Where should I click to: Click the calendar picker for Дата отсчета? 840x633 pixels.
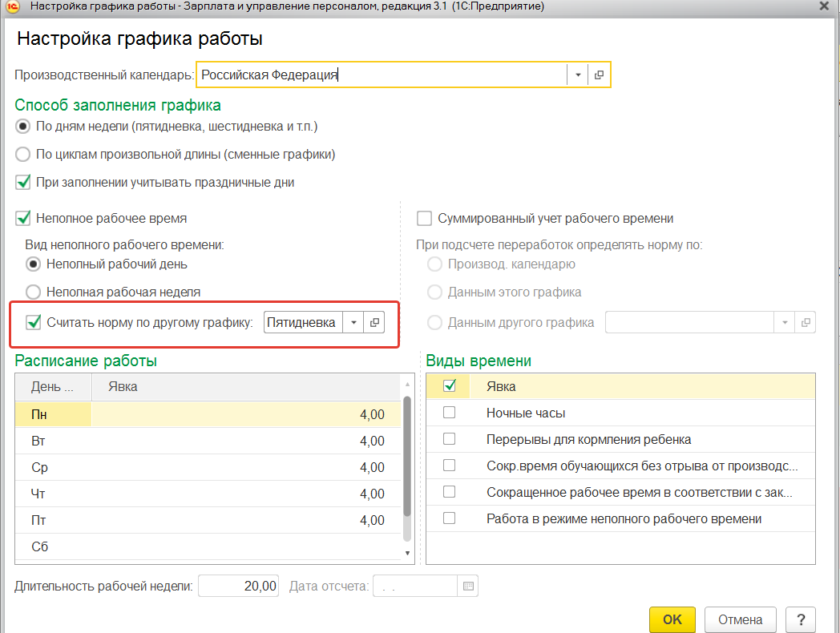(468, 586)
